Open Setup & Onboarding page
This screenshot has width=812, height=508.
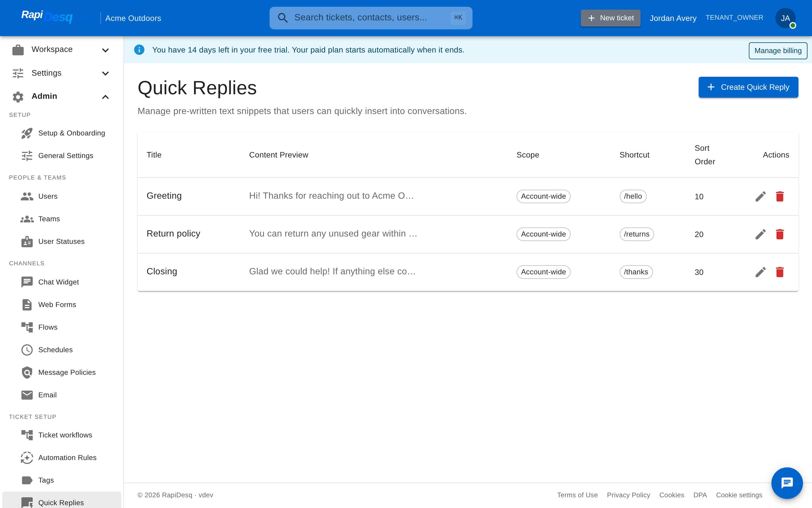[x=62, y=133]
